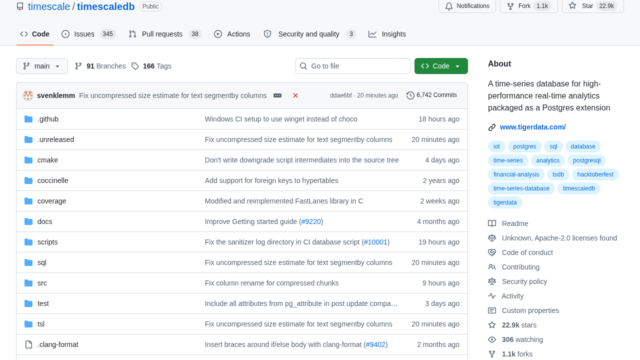The image size is (640, 360).
Task: Click the tigerdata topic tag
Action: (x=505, y=202)
